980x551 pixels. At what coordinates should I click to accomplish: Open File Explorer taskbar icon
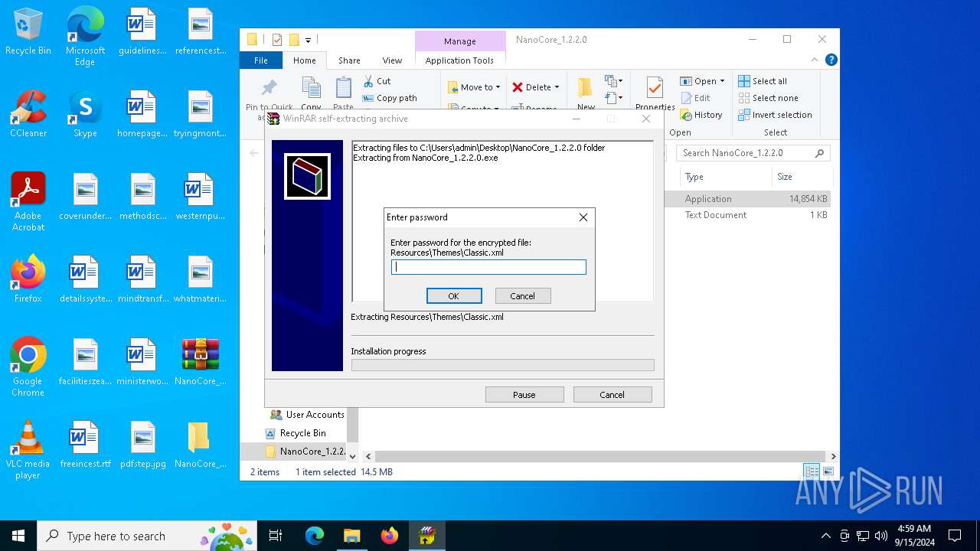[351, 536]
